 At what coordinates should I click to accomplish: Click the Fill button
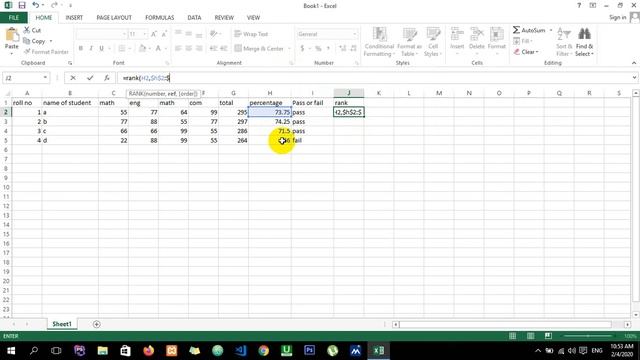tap(522, 41)
